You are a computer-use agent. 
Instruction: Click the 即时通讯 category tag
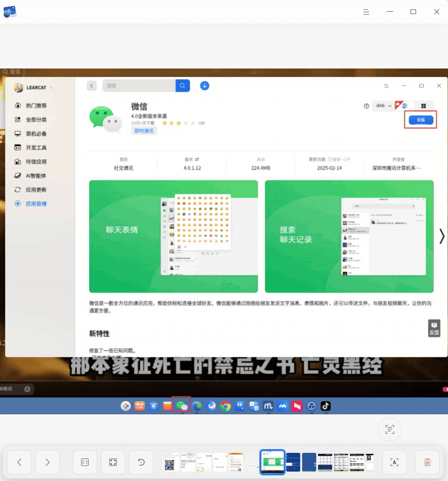point(144,131)
